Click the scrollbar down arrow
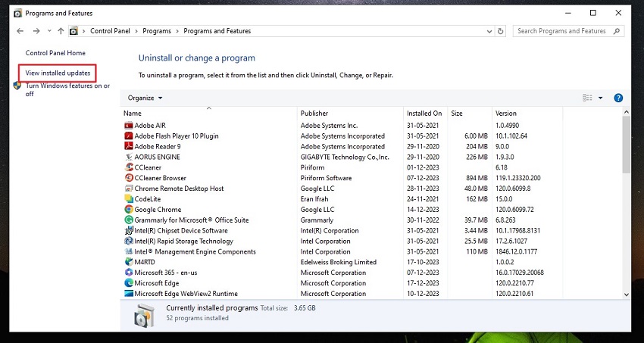 (x=626, y=295)
